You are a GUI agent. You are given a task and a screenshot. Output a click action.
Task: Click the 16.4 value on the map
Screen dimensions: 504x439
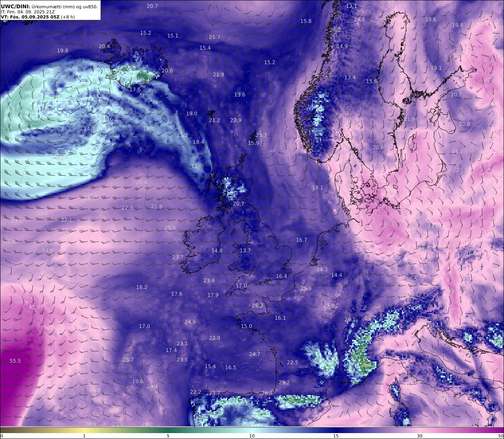click(x=282, y=276)
